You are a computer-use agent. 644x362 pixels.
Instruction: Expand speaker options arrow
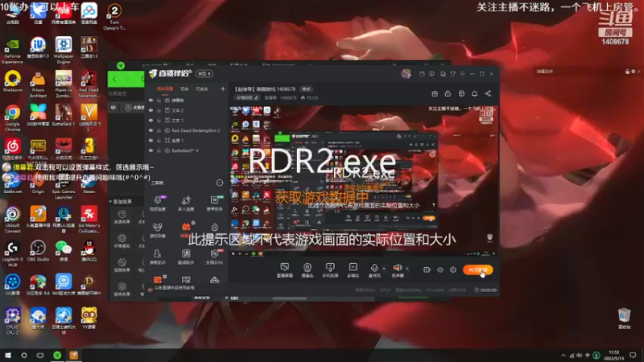pyautogui.click(x=407, y=269)
